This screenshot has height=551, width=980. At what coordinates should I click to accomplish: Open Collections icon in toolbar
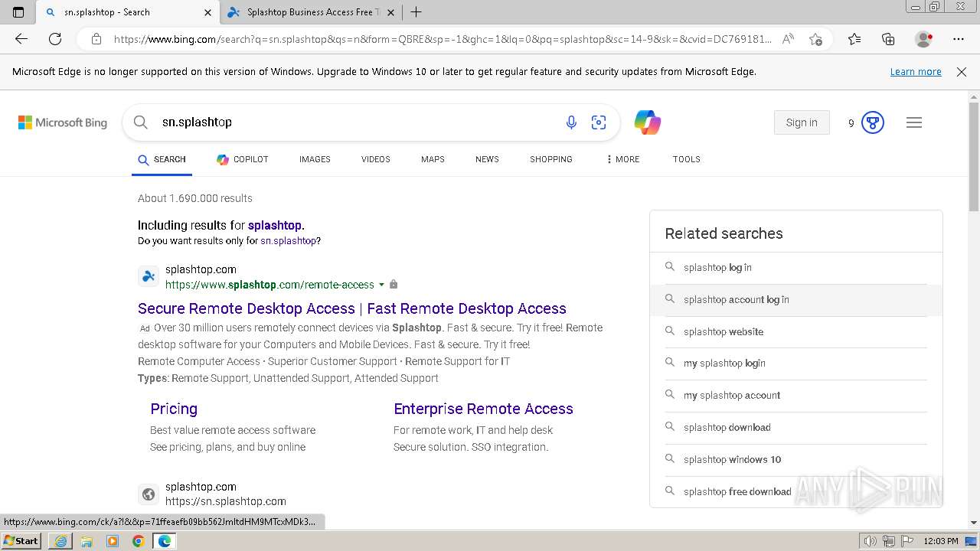(888, 39)
